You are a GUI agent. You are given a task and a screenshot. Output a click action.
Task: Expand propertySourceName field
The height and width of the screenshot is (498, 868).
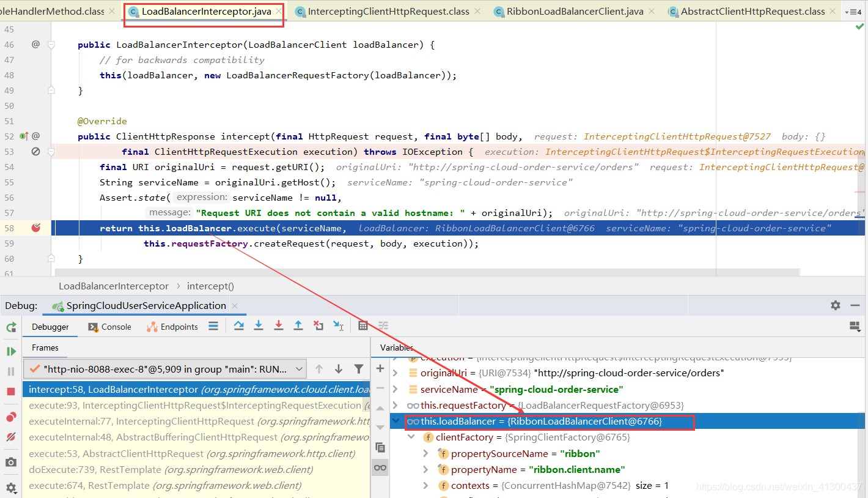point(426,453)
